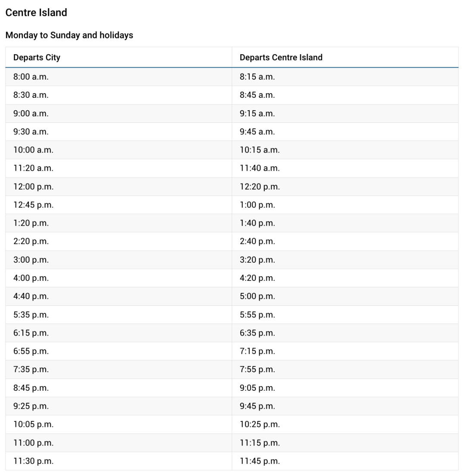This screenshot has width=465, height=476.
Task: Click the 11:45 p.m. island departure
Action: [x=260, y=461]
